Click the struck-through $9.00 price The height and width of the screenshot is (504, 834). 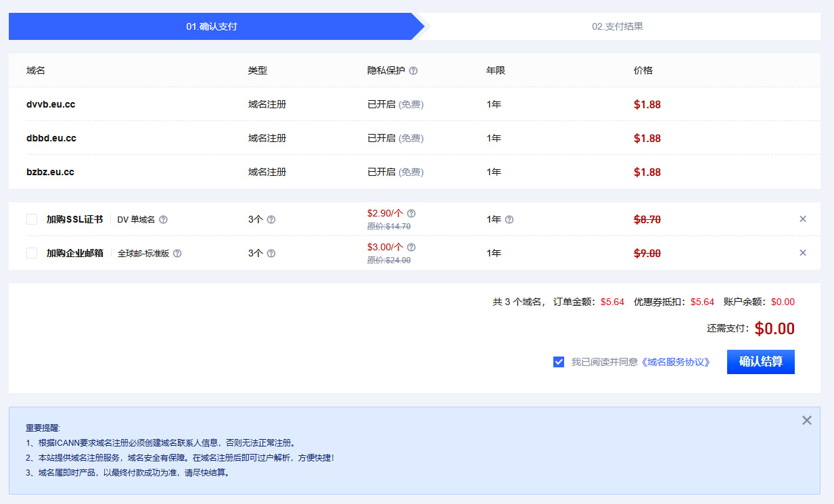pyautogui.click(x=647, y=253)
